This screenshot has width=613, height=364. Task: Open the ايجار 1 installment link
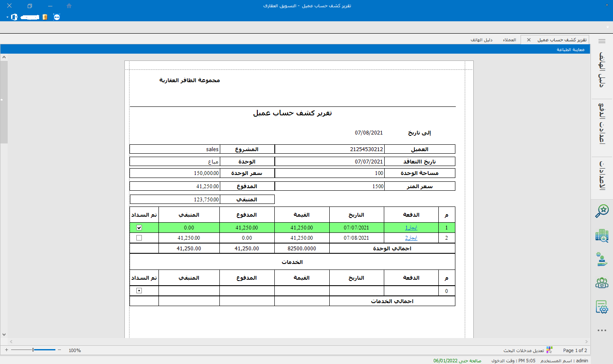[411, 228]
